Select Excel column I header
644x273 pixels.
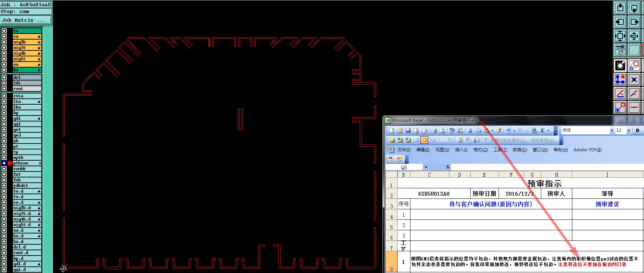click(607, 175)
